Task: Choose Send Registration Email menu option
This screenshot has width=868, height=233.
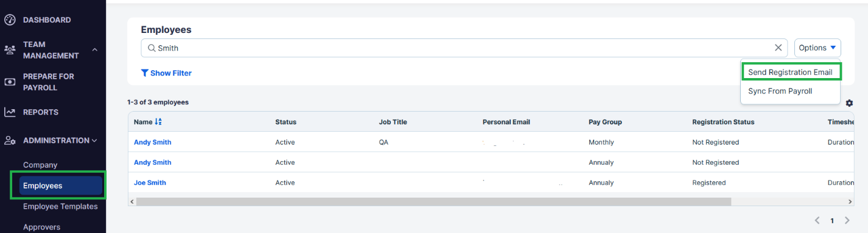Action: 790,72
